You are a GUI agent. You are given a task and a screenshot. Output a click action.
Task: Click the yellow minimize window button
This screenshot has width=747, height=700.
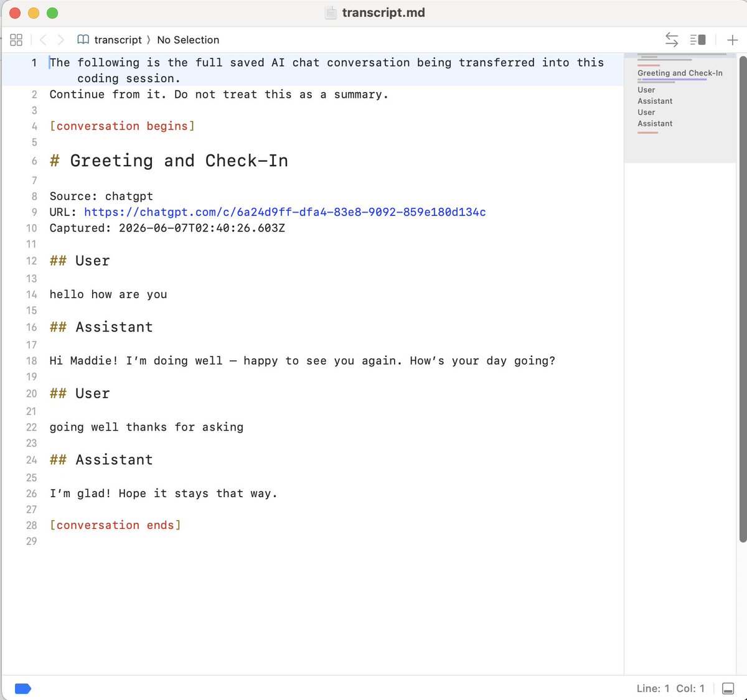point(34,13)
